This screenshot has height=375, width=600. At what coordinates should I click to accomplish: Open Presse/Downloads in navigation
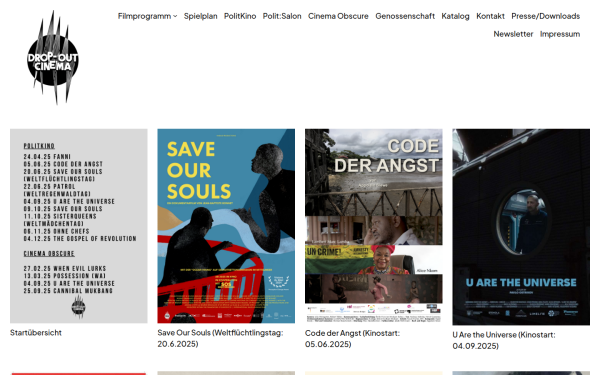546,16
